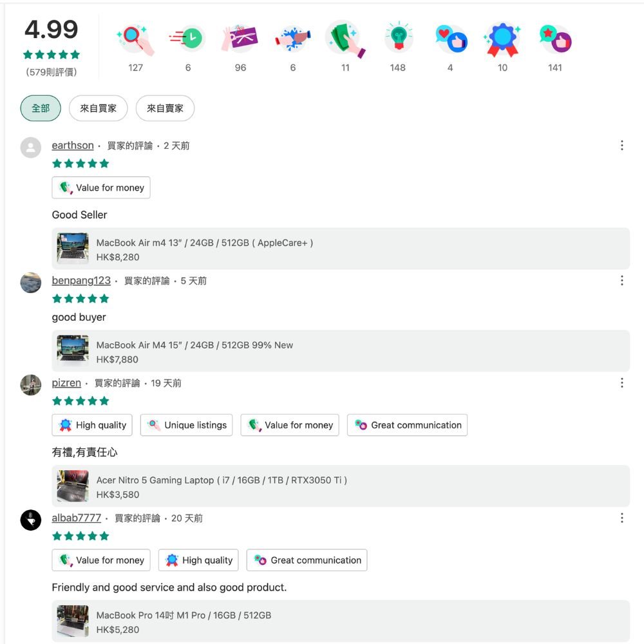The height and width of the screenshot is (644, 644).
Task: Click the purple gift card badge icon
Action: [240, 40]
